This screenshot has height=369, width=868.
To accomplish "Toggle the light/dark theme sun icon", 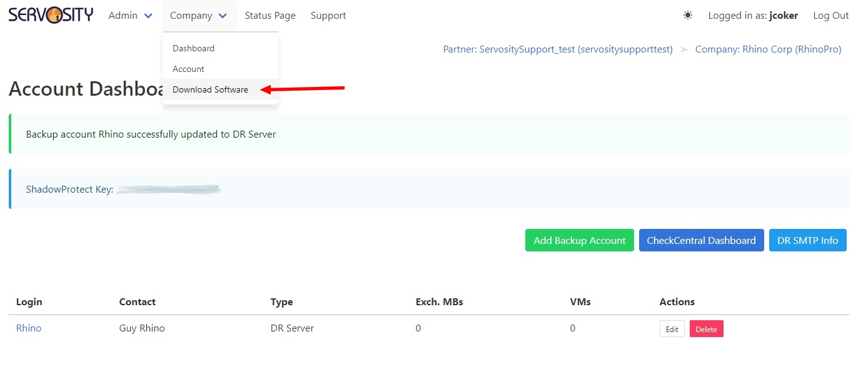I will click(687, 14).
